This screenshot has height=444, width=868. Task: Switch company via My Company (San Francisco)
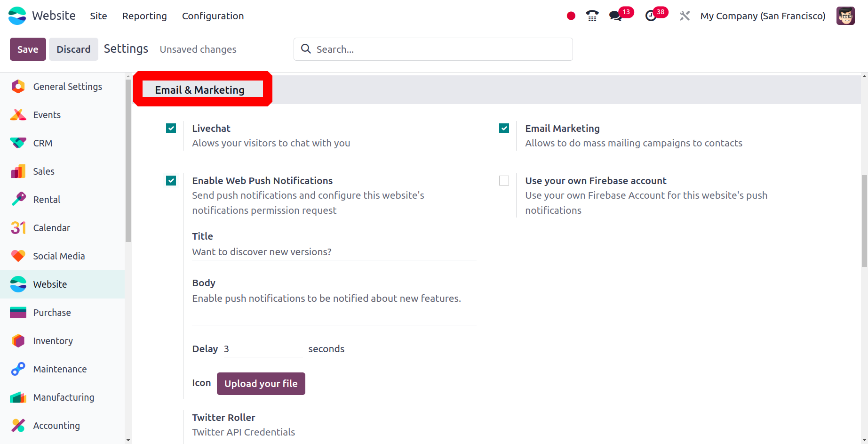click(x=763, y=16)
